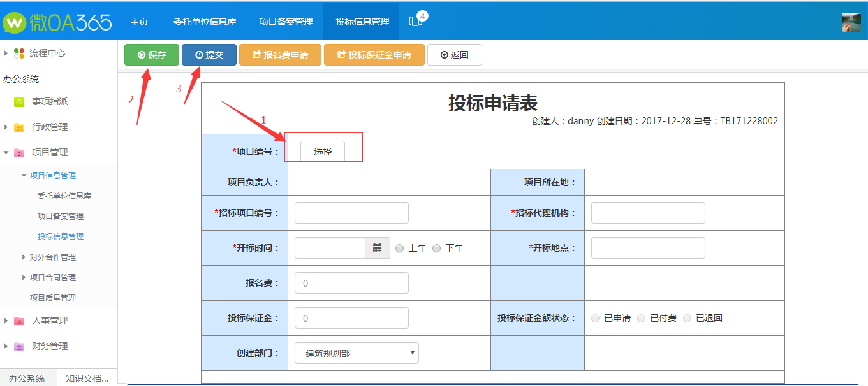The image size is (868, 386).
Task: Go to the 主页 tab
Action: (139, 22)
